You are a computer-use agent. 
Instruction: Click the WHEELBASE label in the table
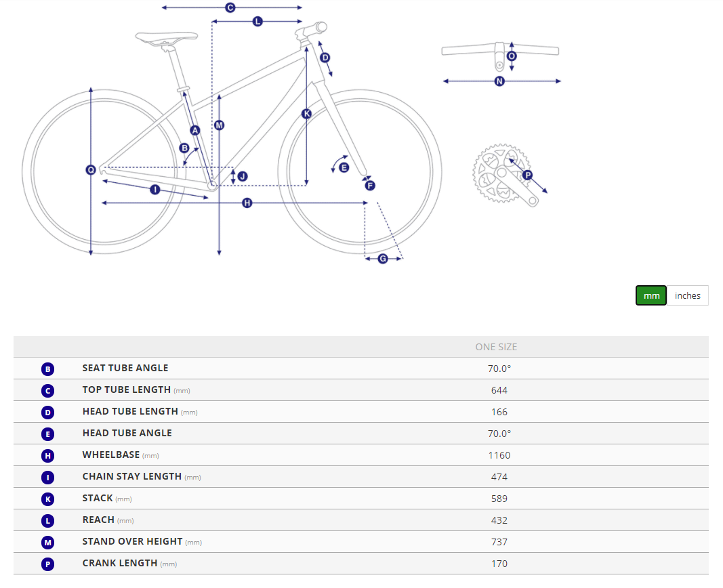(111, 455)
